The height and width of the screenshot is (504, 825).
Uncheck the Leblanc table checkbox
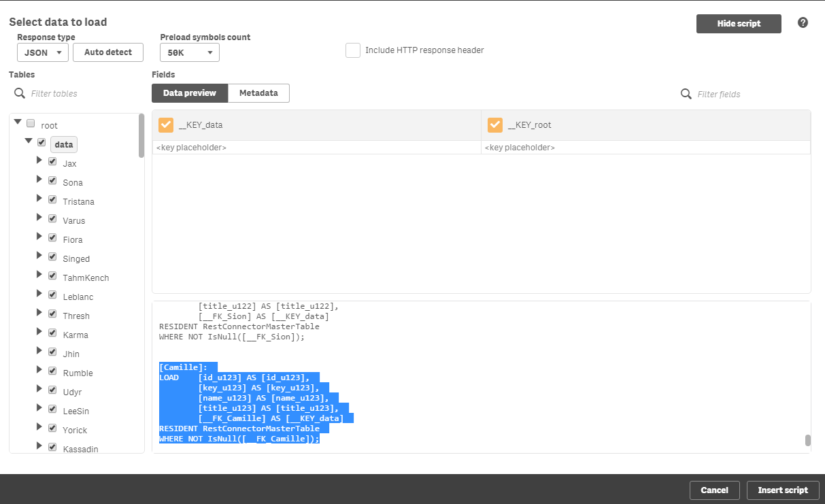[52, 295]
